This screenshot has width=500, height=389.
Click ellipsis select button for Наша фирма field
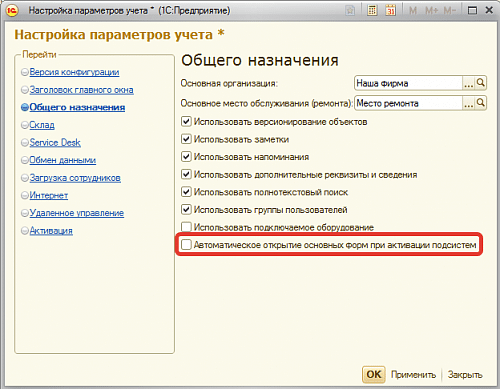pyautogui.click(x=469, y=83)
